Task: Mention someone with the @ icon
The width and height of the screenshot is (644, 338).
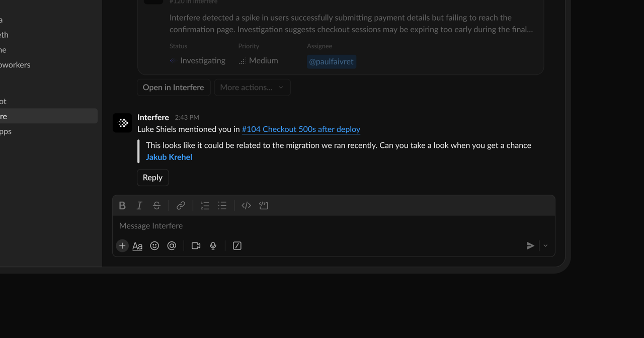Action: tap(172, 245)
